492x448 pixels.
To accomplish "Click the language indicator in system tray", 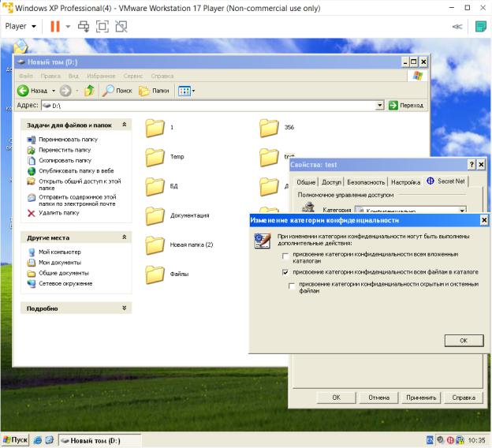I will coord(430,440).
